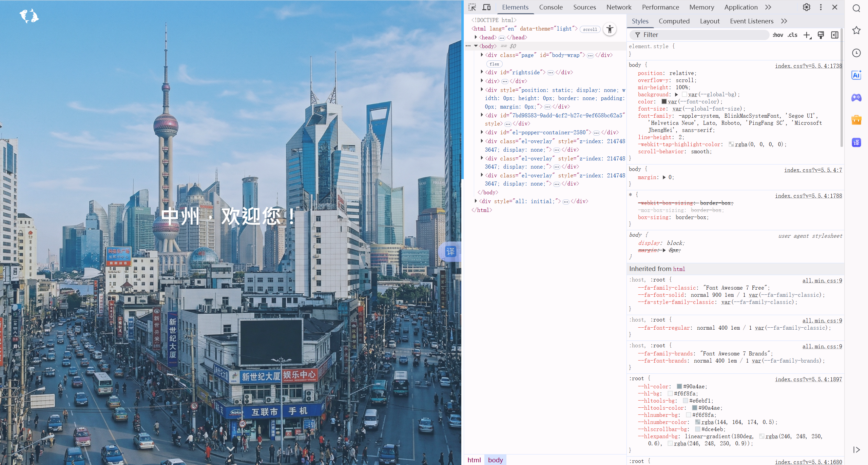Open DevTools settings gear

[806, 7]
